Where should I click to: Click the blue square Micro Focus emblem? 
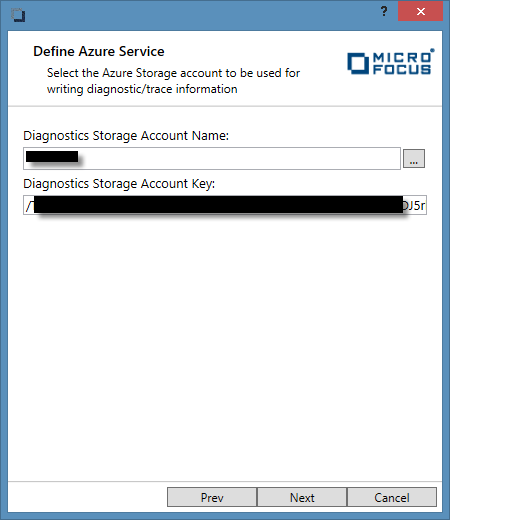[358, 63]
